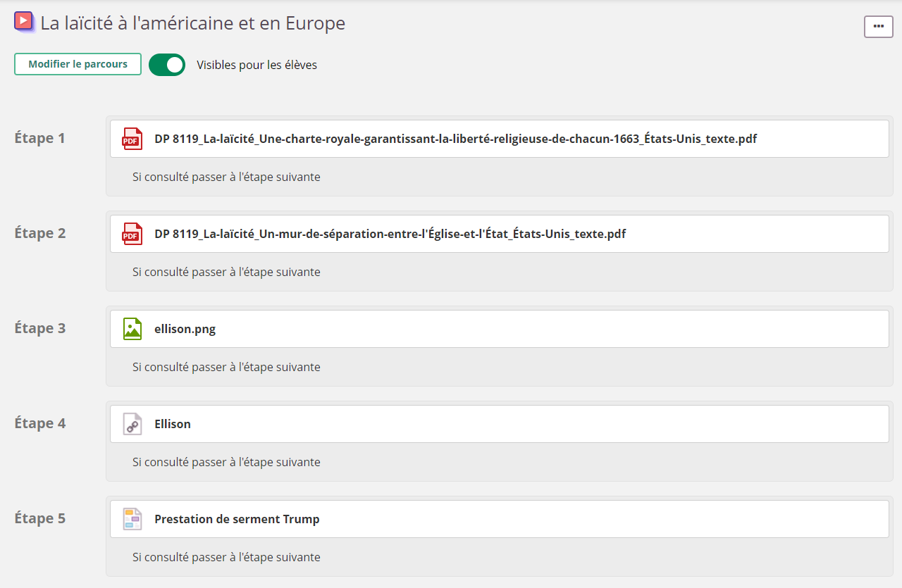Click Visibles pour les élèves label
Image resolution: width=902 pixels, height=588 pixels.
[257, 65]
